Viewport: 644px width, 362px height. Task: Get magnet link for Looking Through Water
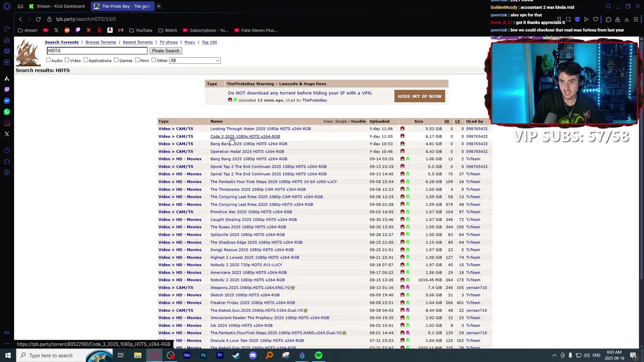403,129
